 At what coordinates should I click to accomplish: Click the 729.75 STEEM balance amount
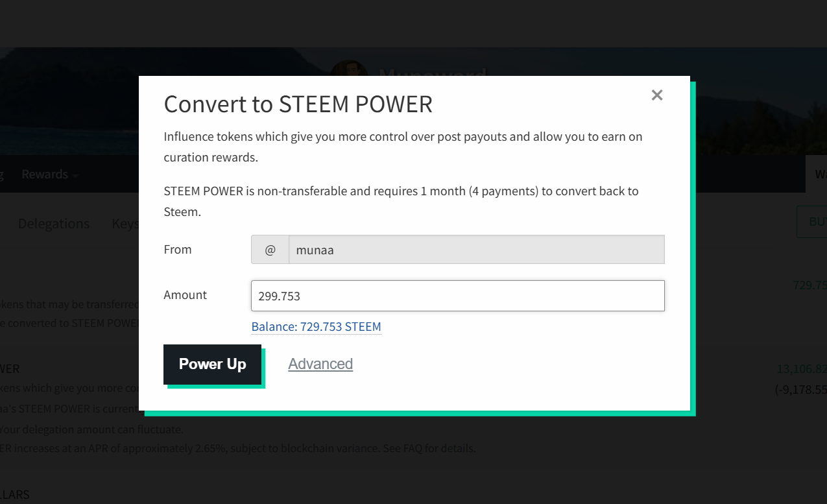click(x=809, y=285)
